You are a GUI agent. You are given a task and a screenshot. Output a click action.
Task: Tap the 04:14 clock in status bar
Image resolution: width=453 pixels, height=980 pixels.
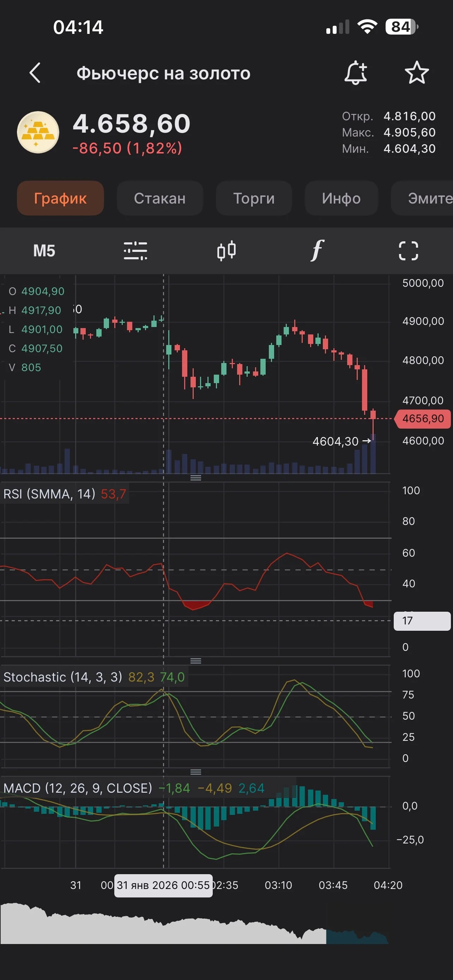click(78, 28)
